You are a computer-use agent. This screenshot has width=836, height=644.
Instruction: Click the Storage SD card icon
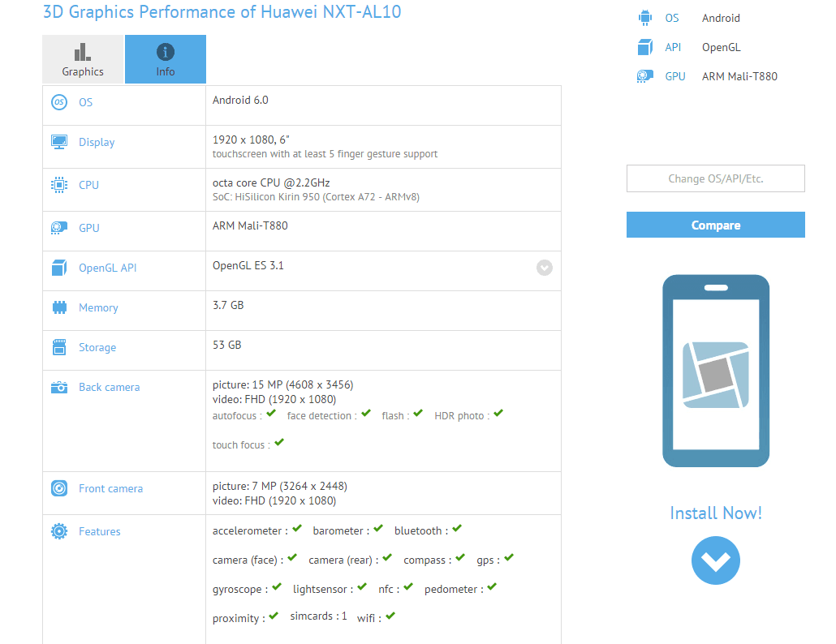(59, 347)
